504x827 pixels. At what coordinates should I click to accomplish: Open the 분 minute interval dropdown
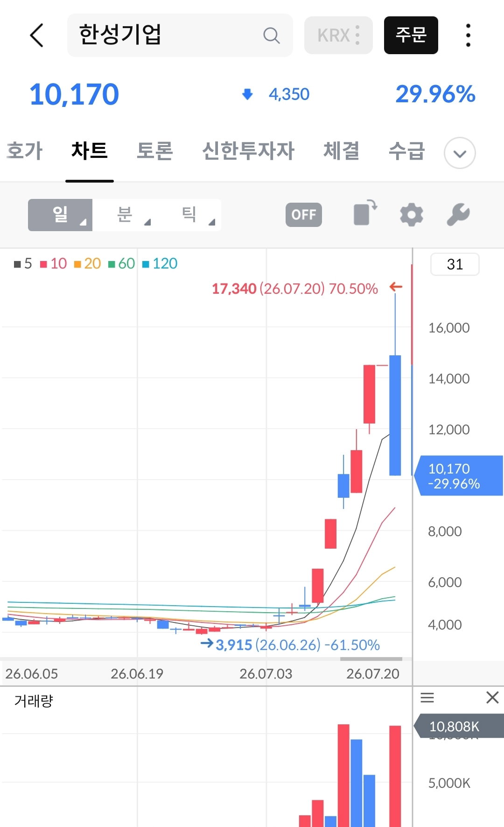pyautogui.click(x=125, y=215)
